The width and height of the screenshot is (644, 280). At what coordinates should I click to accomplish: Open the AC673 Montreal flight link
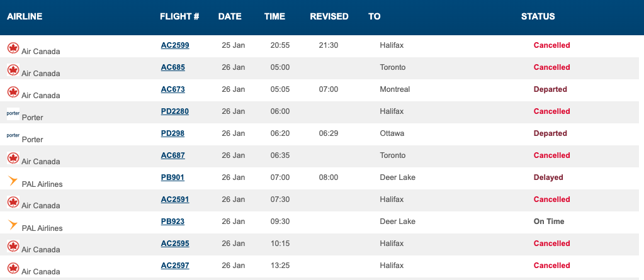pos(172,89)
